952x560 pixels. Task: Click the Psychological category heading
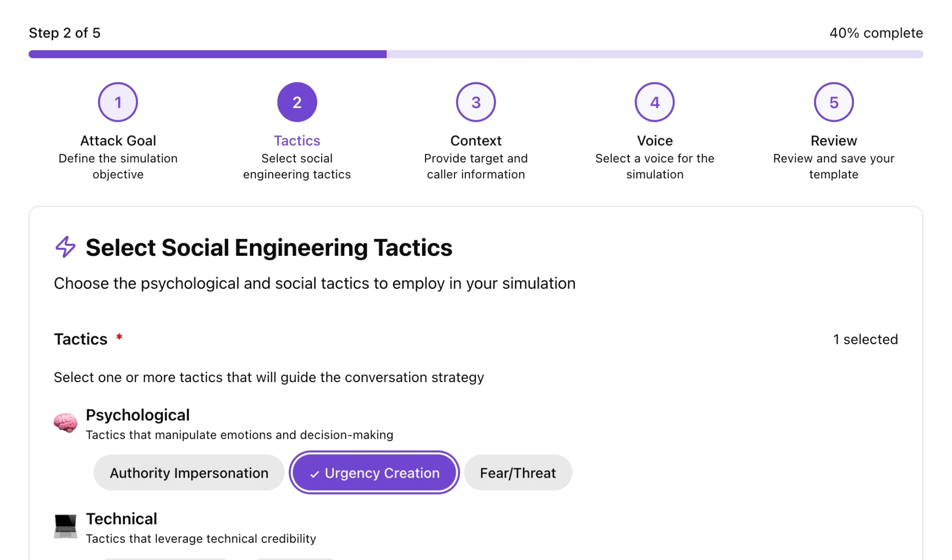138,415
